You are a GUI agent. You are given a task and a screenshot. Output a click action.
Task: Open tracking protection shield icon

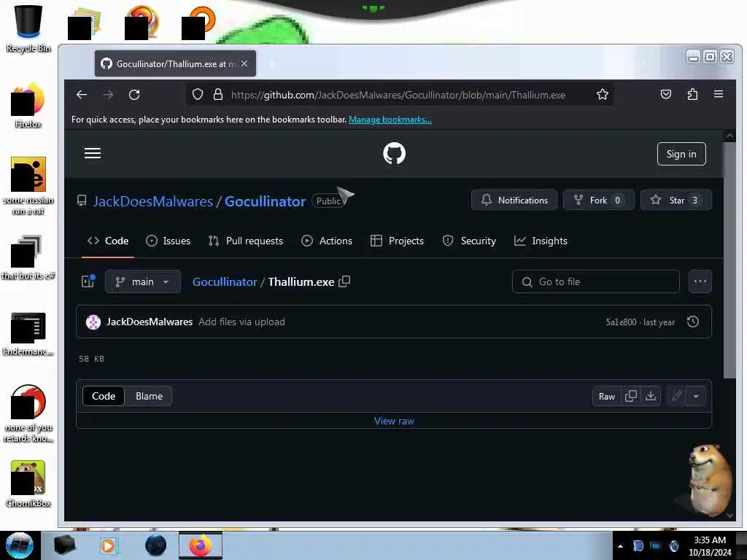click(197, 95)
